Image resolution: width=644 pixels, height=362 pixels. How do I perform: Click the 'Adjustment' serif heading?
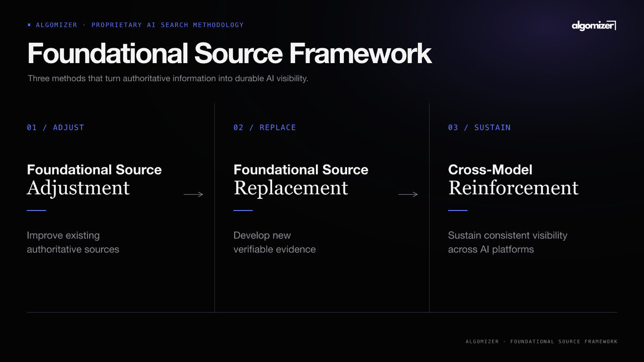pyautogui.click(x=79, y=188)
